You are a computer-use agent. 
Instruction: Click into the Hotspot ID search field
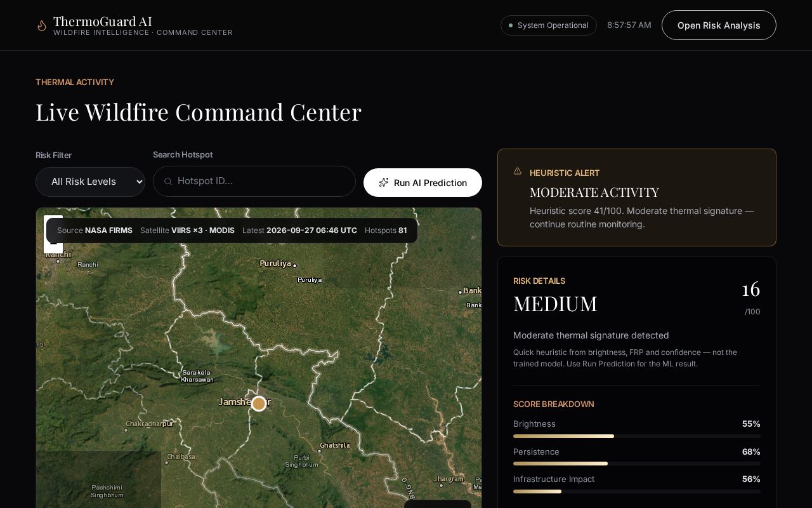(254, 181)
